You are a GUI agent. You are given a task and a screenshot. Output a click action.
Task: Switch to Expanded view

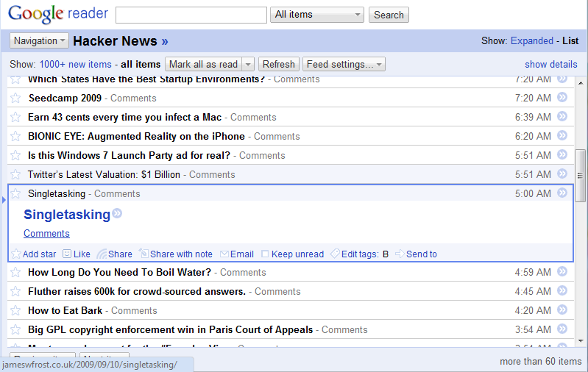point(531,41)
